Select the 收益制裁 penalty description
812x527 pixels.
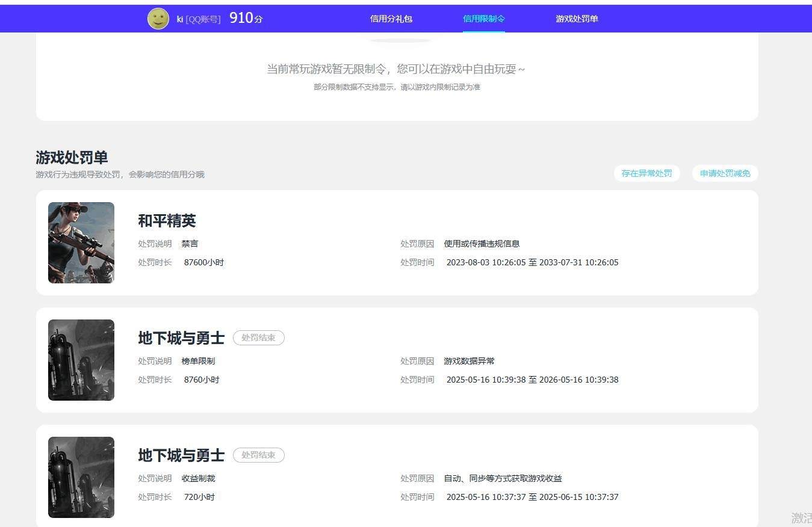tap(198, 478)
